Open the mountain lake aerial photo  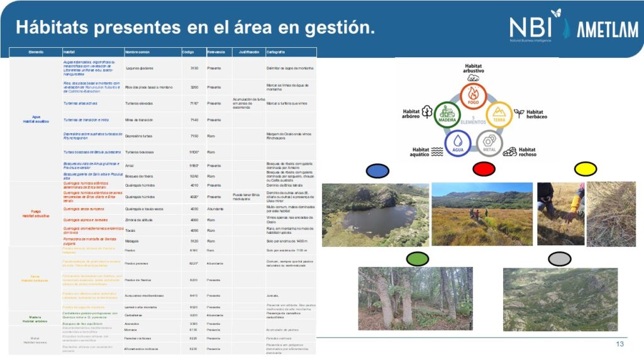coord(375,215)
